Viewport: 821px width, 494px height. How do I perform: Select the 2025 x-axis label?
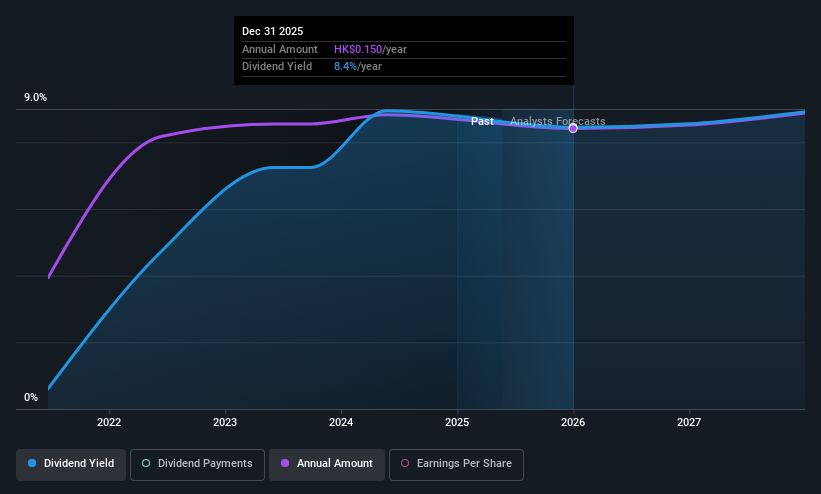click(x=457, y=422)
